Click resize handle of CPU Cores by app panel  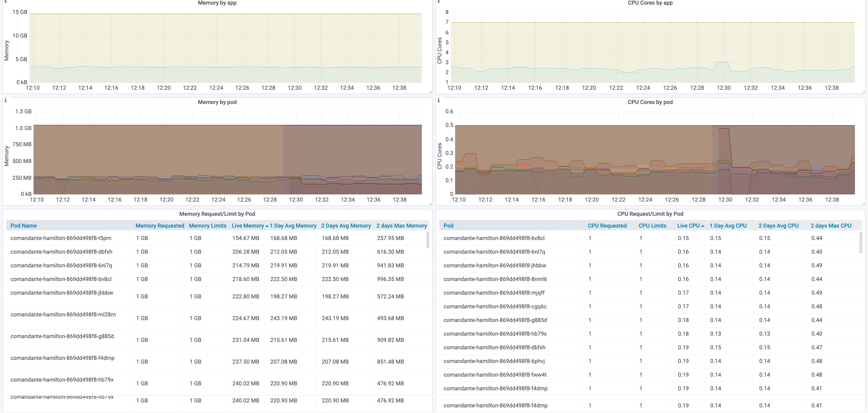pyautogui.click(x=863, y=92)
